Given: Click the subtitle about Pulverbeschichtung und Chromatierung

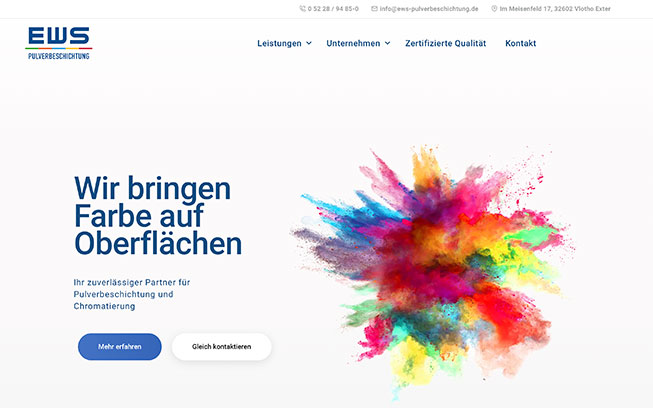Looking at the screenshot, I should 132,294.
